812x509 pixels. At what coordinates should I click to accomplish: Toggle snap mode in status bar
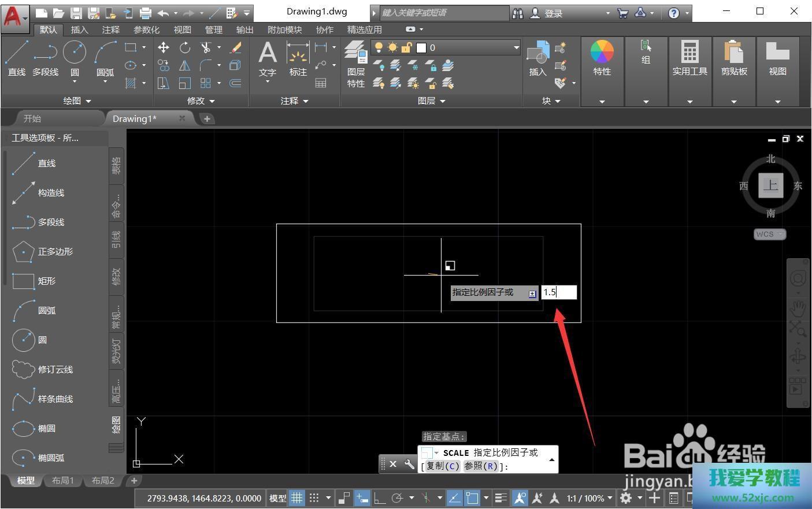(x=314, y=498)
